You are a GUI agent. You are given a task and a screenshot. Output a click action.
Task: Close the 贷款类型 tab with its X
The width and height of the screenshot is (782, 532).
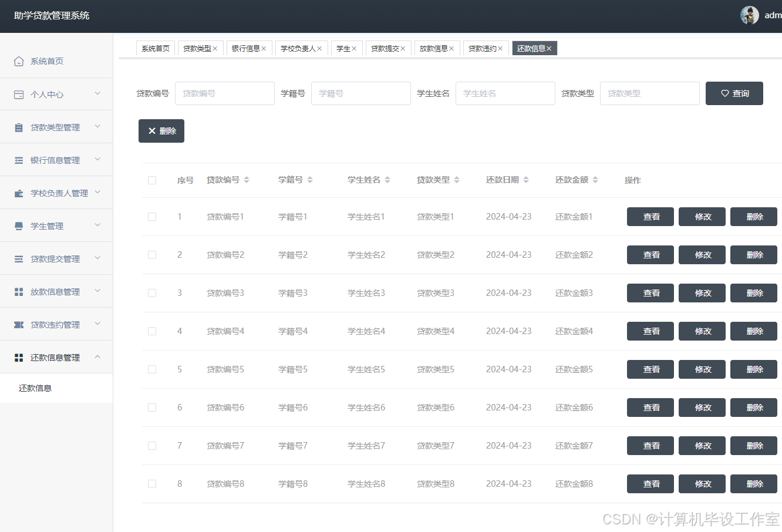coord(215,49)
